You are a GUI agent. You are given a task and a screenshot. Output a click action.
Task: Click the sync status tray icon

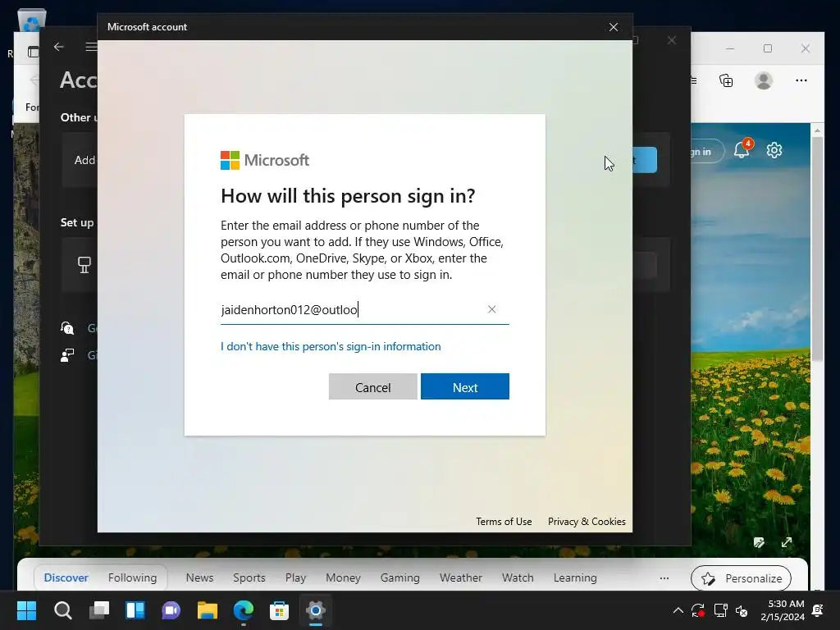(x=698, y=610)
